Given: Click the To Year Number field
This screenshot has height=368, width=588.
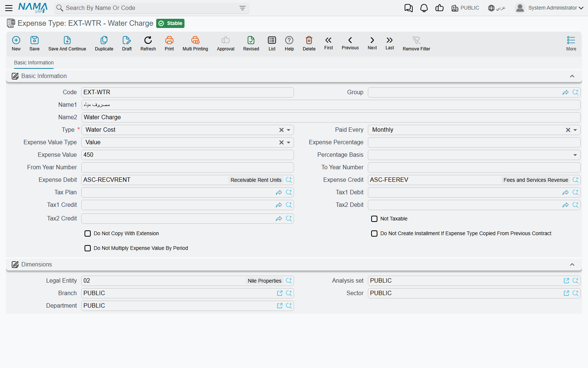Looking at the screenshot, I should (474, 167).
